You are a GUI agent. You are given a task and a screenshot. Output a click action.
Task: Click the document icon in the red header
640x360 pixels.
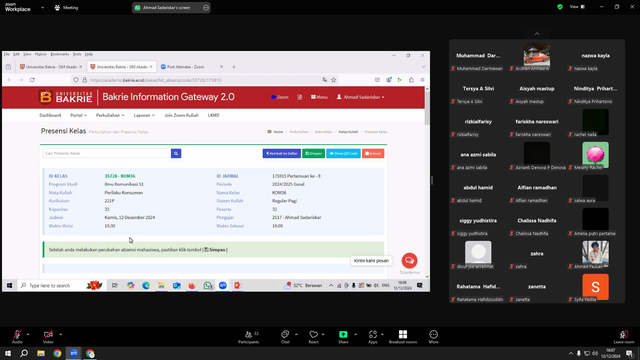300,97
